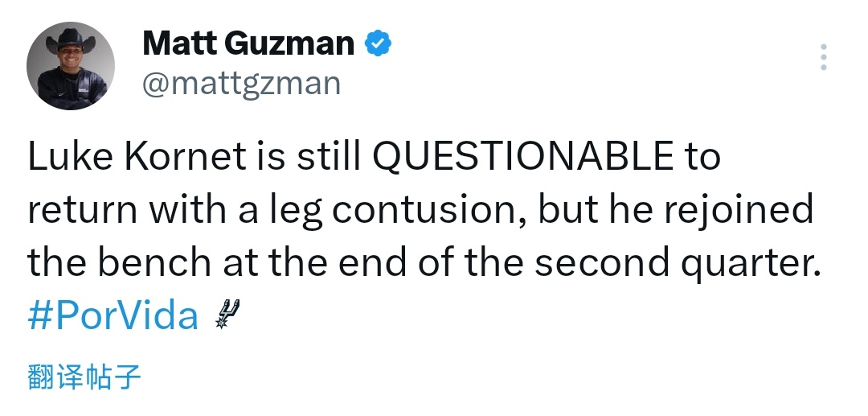Click the Matt Guzman display name
The image size is (868, 416).
point(248,43)
